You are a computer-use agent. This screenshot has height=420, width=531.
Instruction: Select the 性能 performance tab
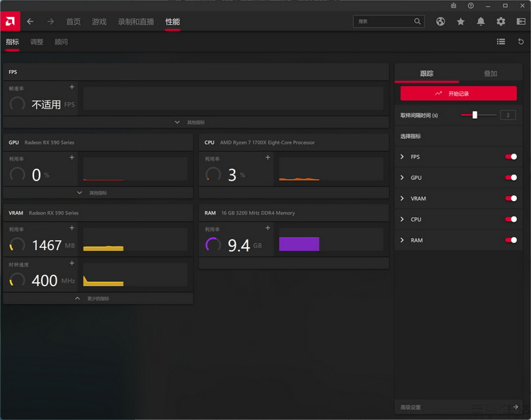coord(172,22)
